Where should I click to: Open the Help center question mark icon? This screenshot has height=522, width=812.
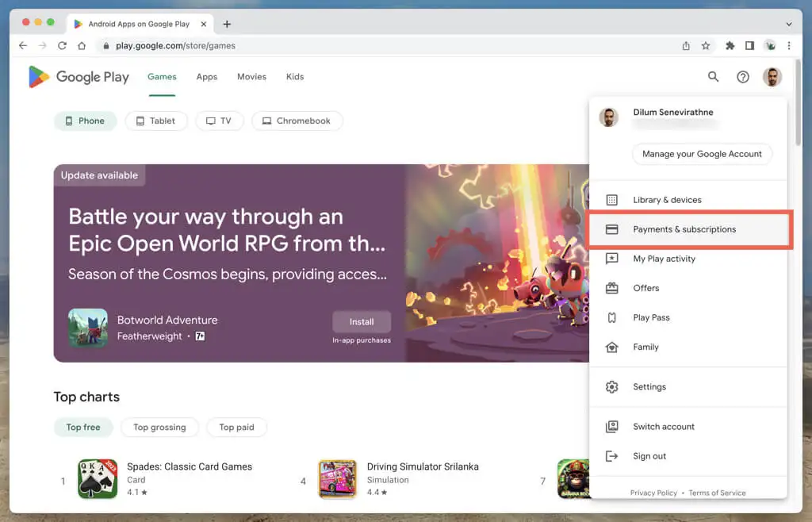tap(743, 77)
